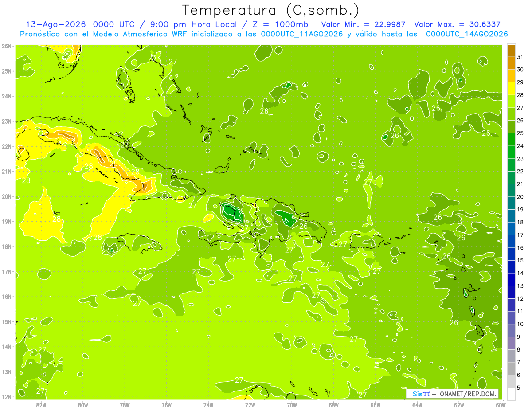The image size is (532, 411).
Task: Click the 70W longitude axis label
Action: pos(292,405)
